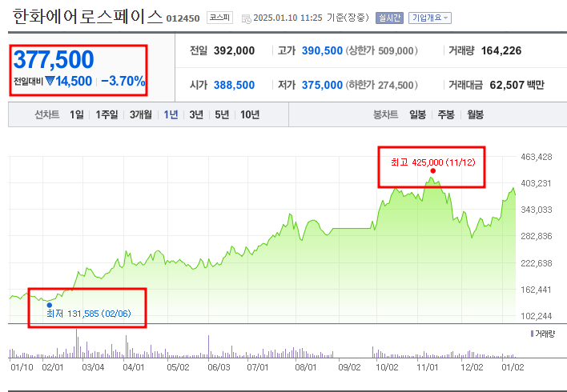
Task: Switch to 일봉 candlestick chart
Action: [418, 115]
